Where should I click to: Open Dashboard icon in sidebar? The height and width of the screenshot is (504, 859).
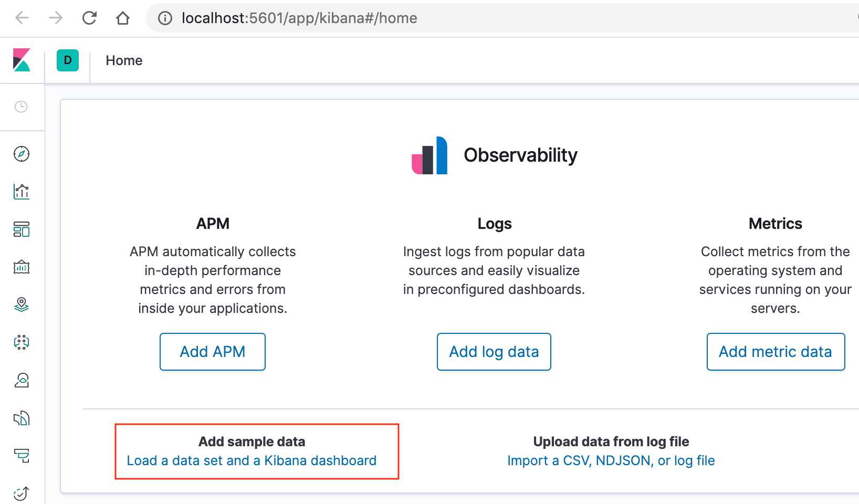click(x=22, y=229)
